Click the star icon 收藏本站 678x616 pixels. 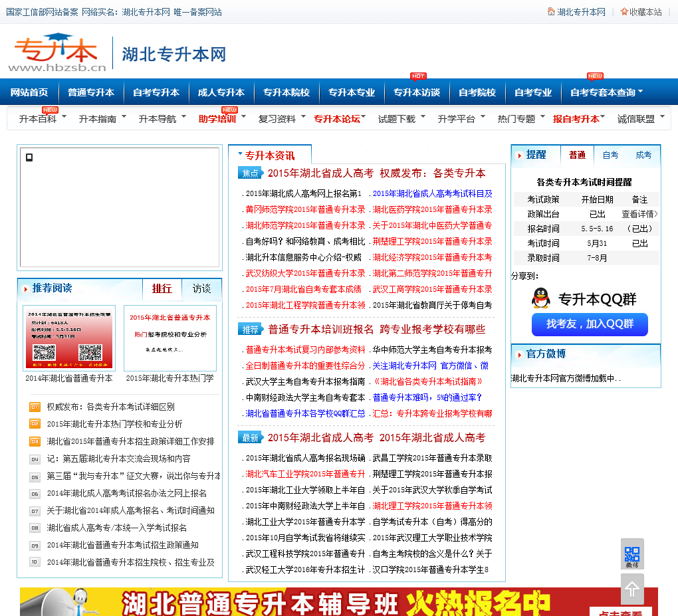coord(641,12)
